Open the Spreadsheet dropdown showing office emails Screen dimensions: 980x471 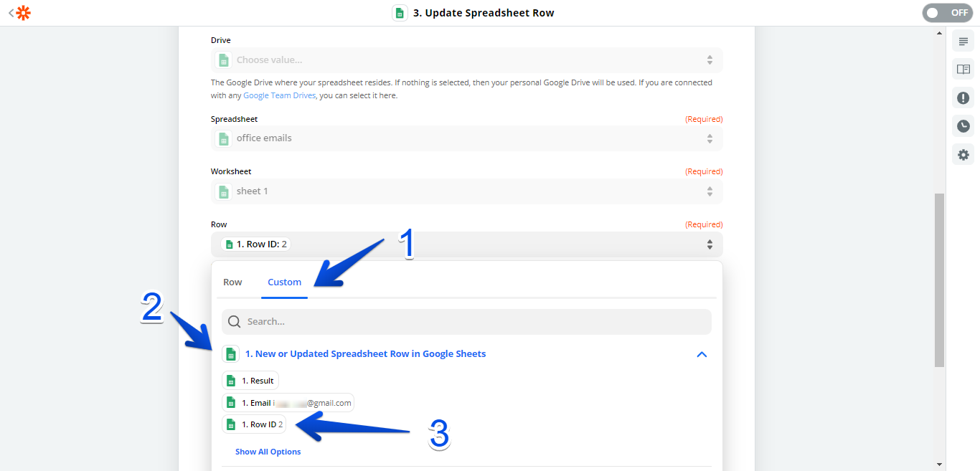(466, 138)
